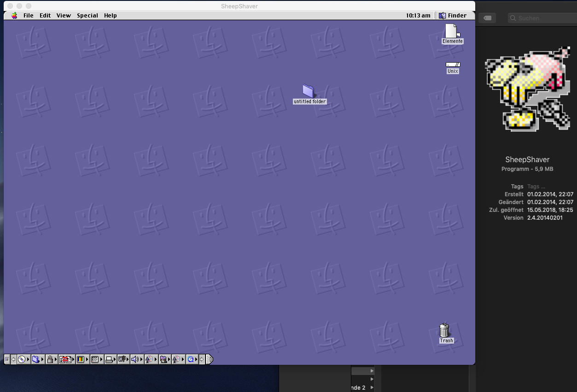Open the Web Sharing folder-with-person module

click(165, 359)
